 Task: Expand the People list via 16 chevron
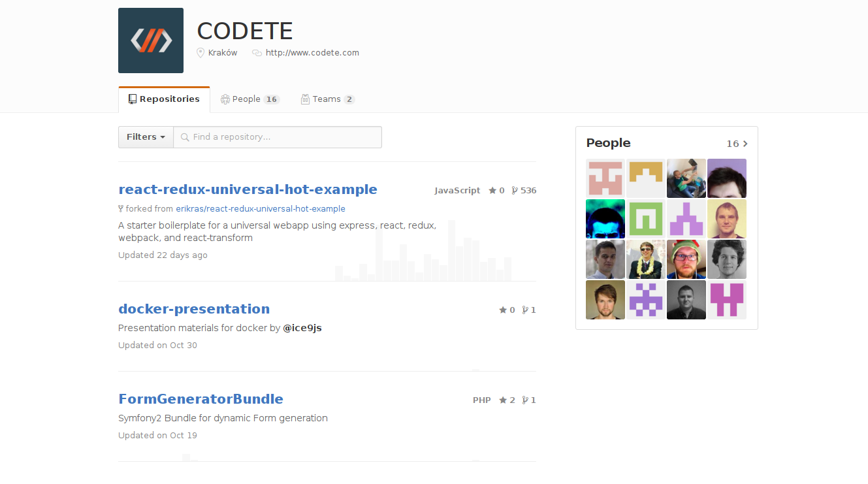coord(737,144)
